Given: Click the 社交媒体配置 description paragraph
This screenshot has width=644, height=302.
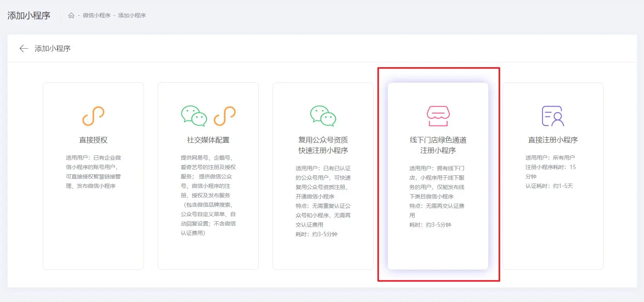Looking at the screenshot, I should click(x=208, y=195).
